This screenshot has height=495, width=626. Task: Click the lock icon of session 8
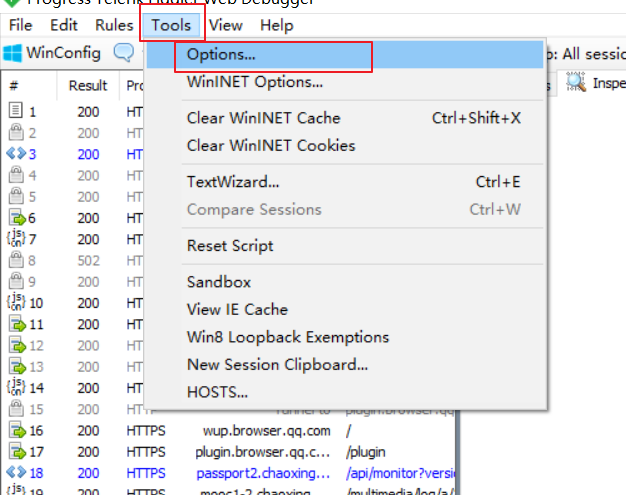tap(16, 259)
